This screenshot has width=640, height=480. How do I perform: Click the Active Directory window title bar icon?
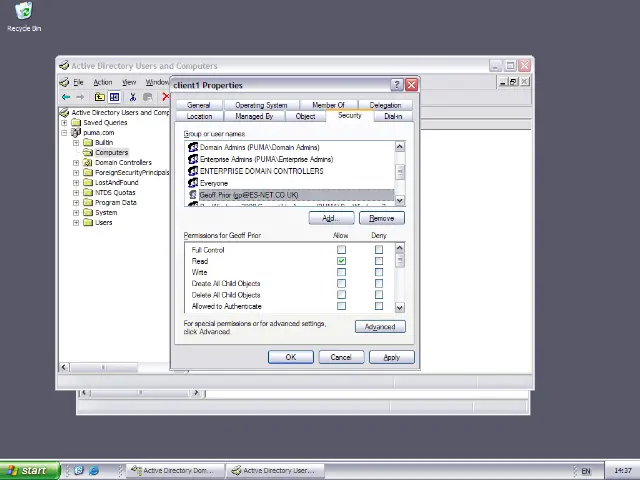64,65
